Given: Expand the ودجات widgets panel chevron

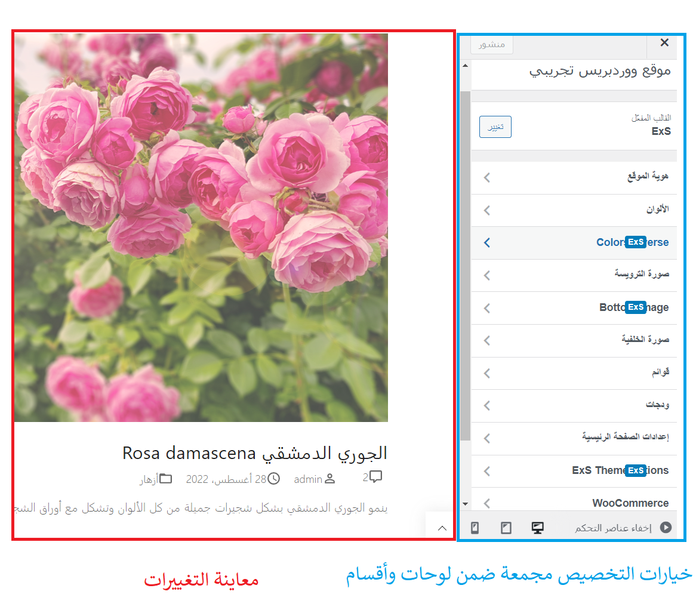Looking at the screenshot, I should click(487, 406).
